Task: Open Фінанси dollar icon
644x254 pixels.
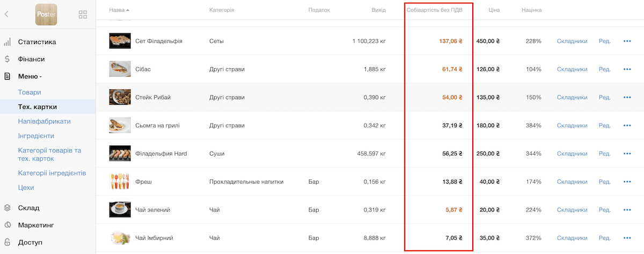Action: coord(7,59)
